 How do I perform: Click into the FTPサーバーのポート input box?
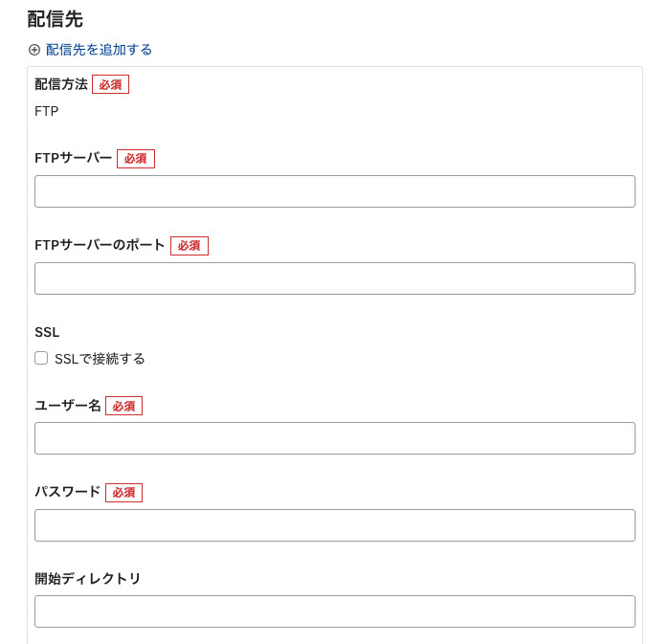point(335,278)
